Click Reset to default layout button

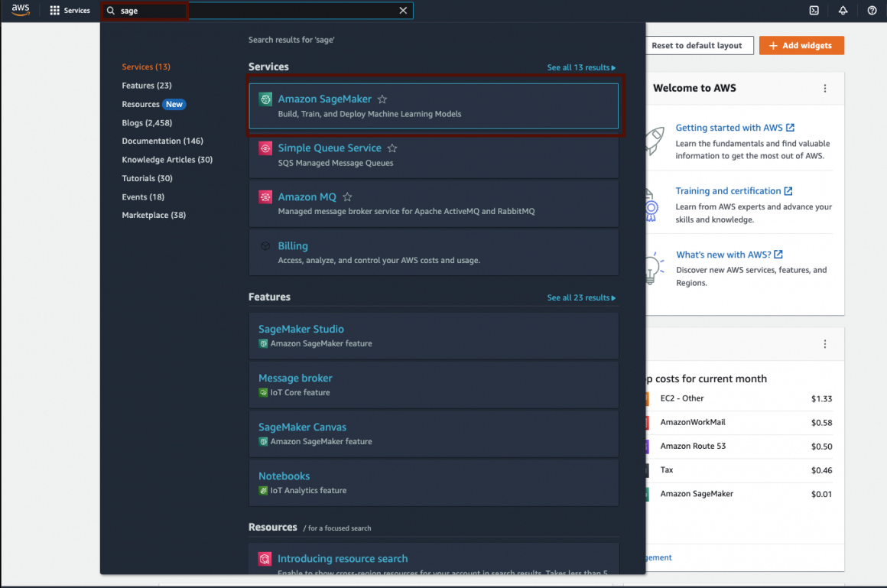point(697,46)
